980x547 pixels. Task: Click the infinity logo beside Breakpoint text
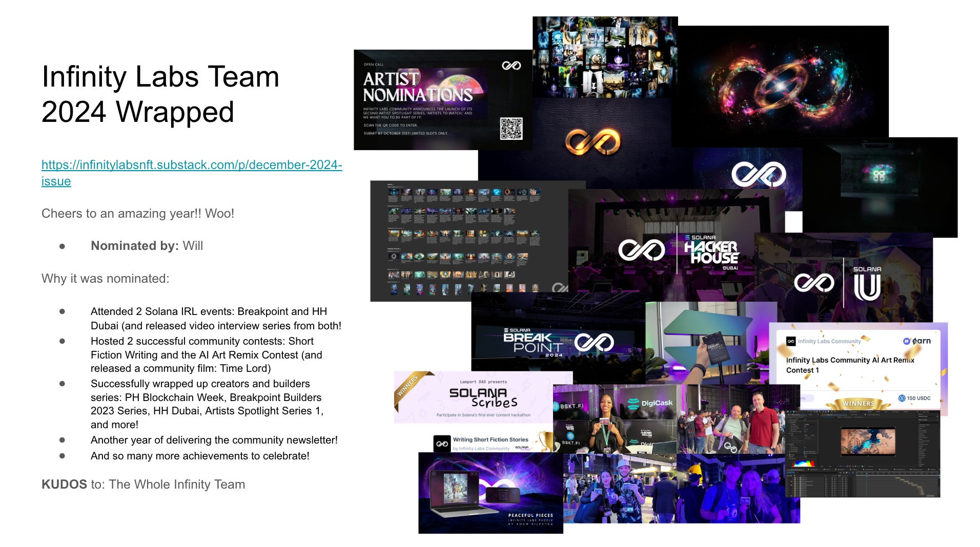tap(594, 342)
